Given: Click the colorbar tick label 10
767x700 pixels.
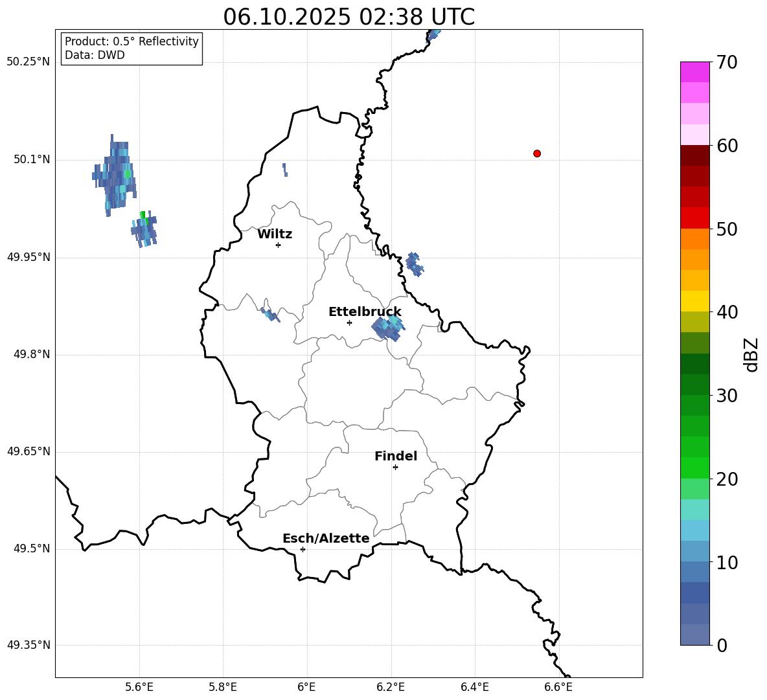Looking at the screenshot, I should 727,562.
